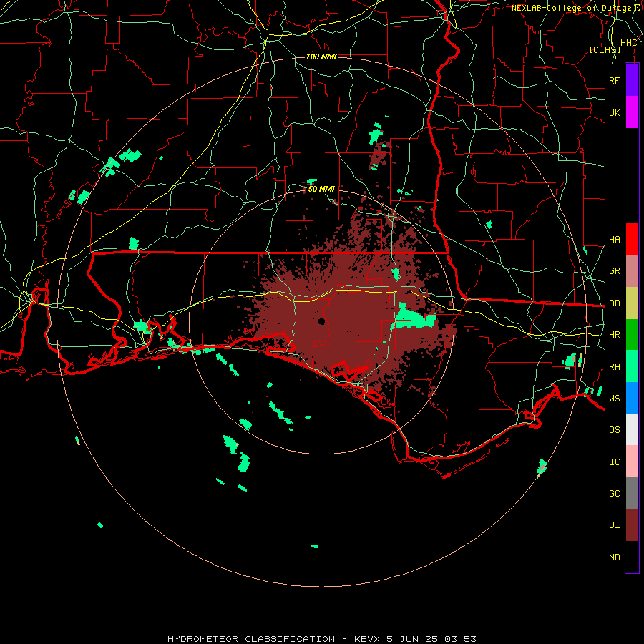644x644 pixels.
Task: Click the ND legend label
Action: point(614,557)
